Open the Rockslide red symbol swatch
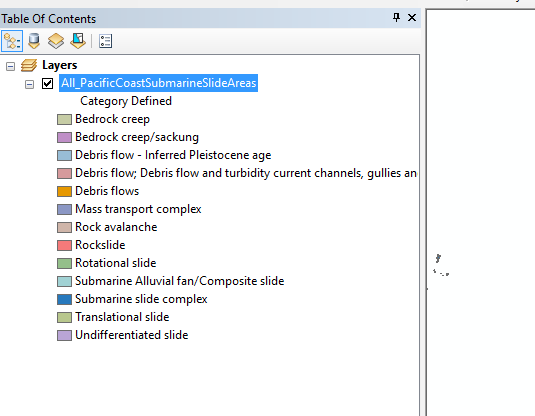The width and height of the screenshot is (535, 416). (64, 245)
